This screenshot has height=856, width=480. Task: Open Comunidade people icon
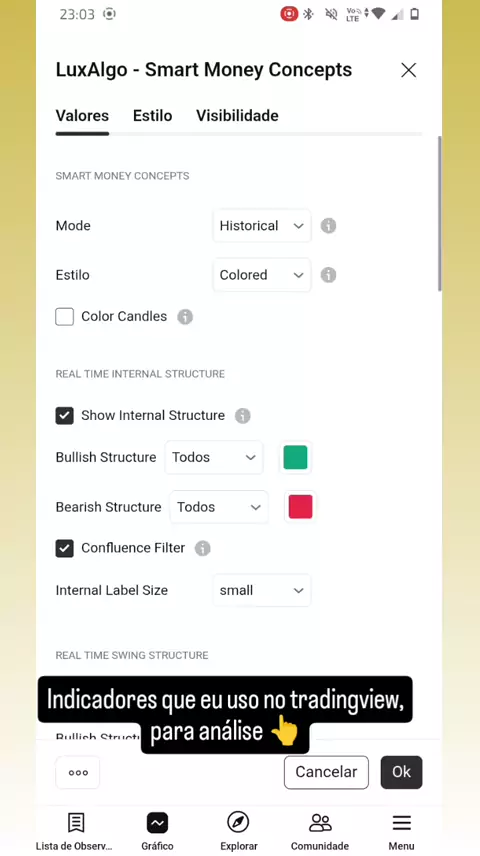point(320,822)
